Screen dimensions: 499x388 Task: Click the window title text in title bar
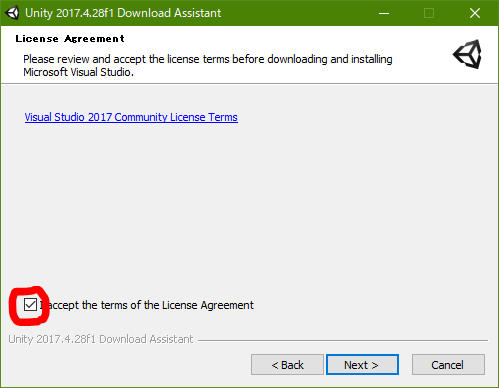coord(123,13)
